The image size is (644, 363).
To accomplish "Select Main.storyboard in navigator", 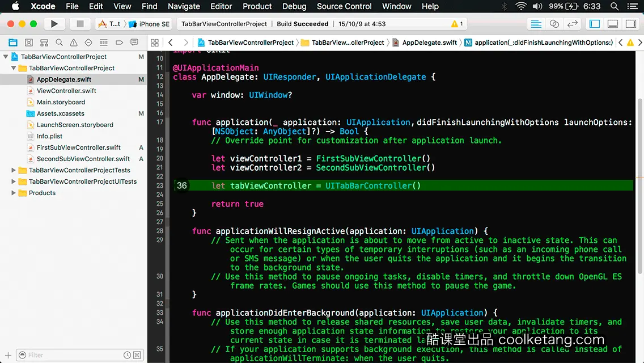I will tap(61, 102).
